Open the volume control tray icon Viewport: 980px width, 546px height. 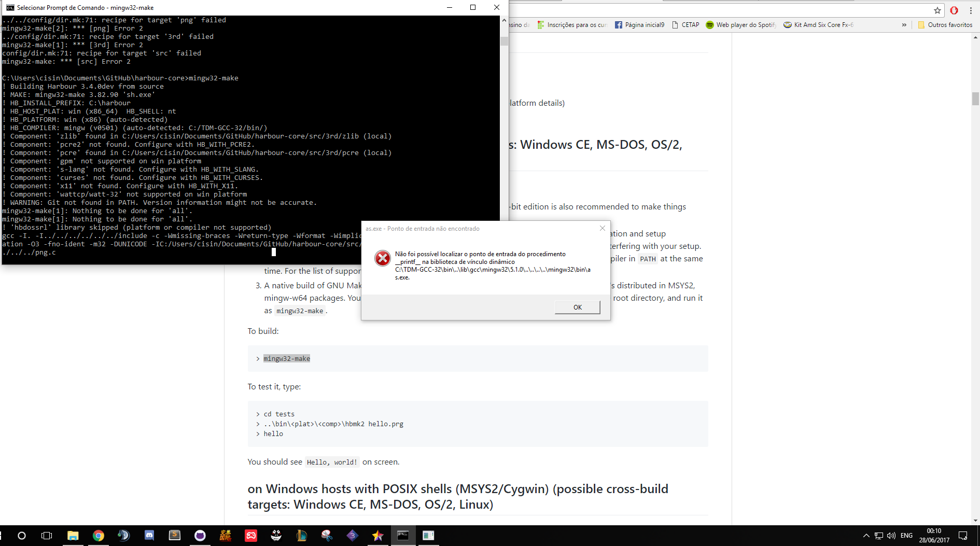coord(891,536)
